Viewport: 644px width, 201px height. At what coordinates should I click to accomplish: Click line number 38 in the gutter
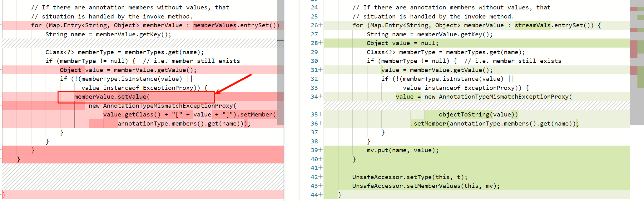point(314,141)
